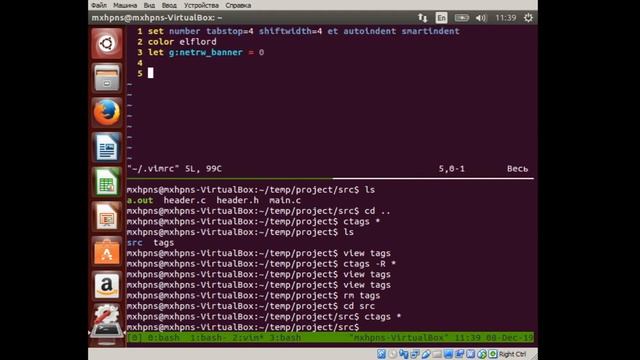Click the "mxhpns-VirtualBox" hostname in tmux status bar

click(x=399, y=338)
